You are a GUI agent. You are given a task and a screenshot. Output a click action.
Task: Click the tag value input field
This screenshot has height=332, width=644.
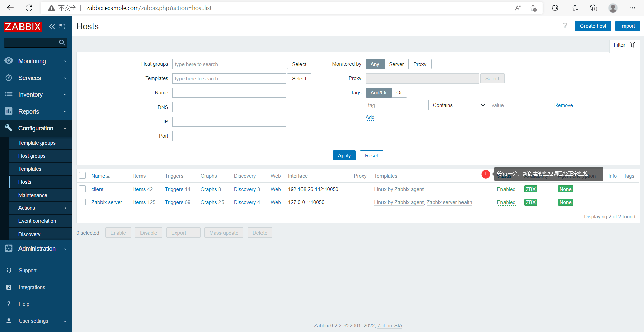(520, 105)
